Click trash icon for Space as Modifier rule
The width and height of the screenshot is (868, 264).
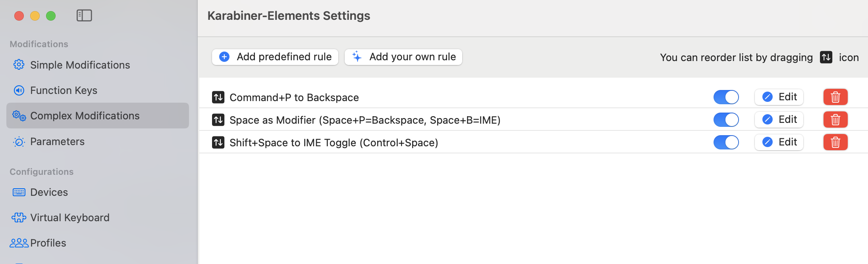pos(835,120)
